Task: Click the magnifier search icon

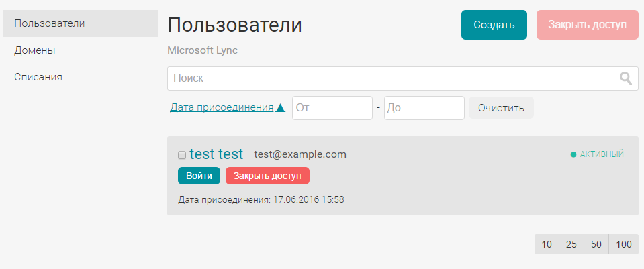Action: 625,78
